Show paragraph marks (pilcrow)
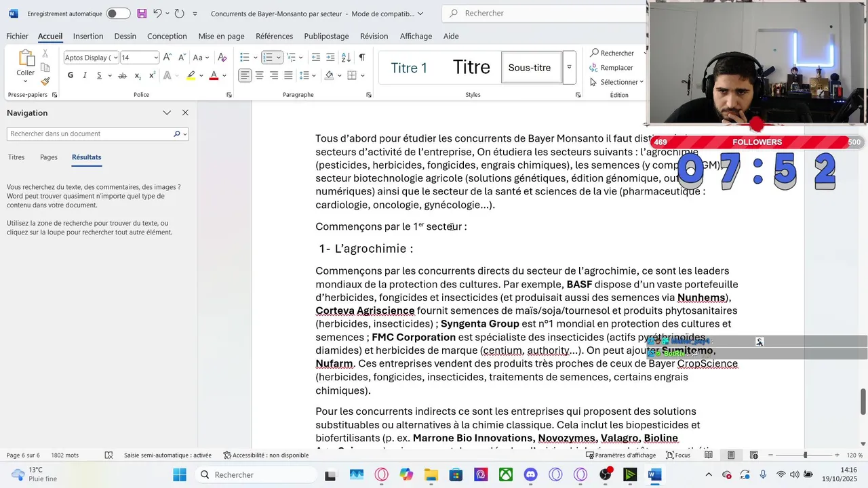 362,58
